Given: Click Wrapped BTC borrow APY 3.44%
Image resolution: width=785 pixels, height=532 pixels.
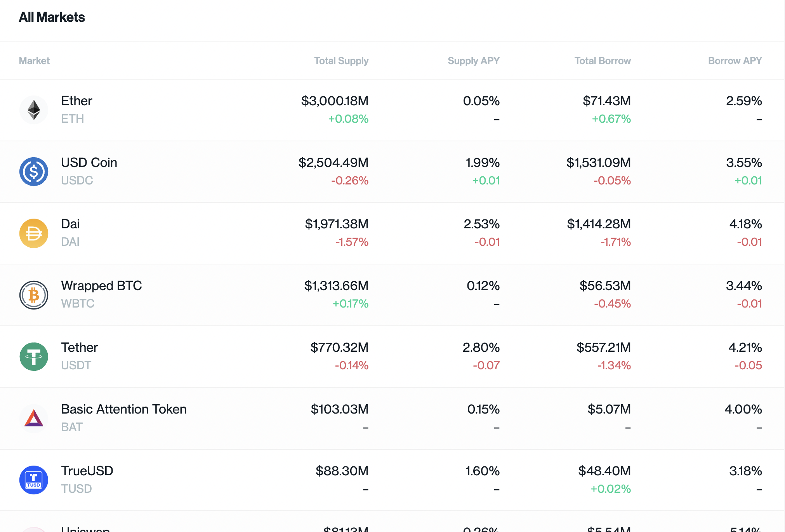Looking at the screenshot, I should (744, 286).
